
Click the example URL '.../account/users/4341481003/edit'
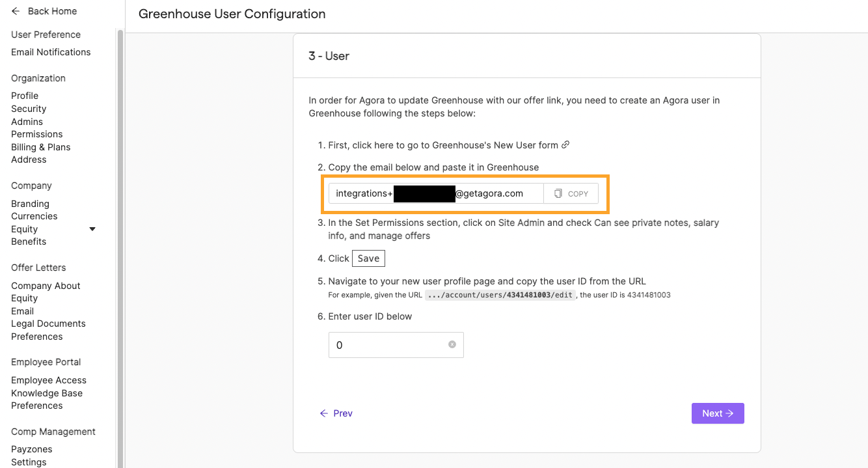tap(501, 295)
